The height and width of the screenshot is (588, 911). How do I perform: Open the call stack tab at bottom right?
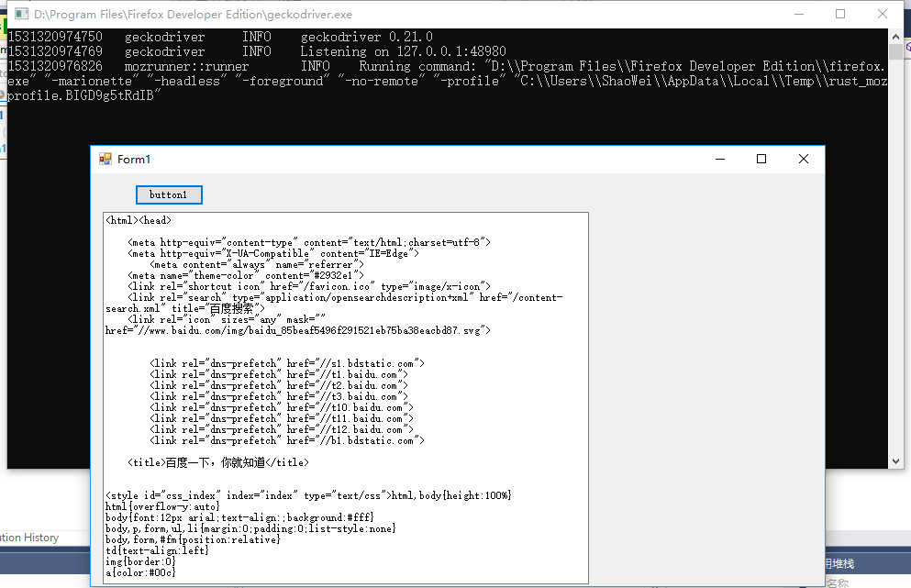click(x=839, y=563)
